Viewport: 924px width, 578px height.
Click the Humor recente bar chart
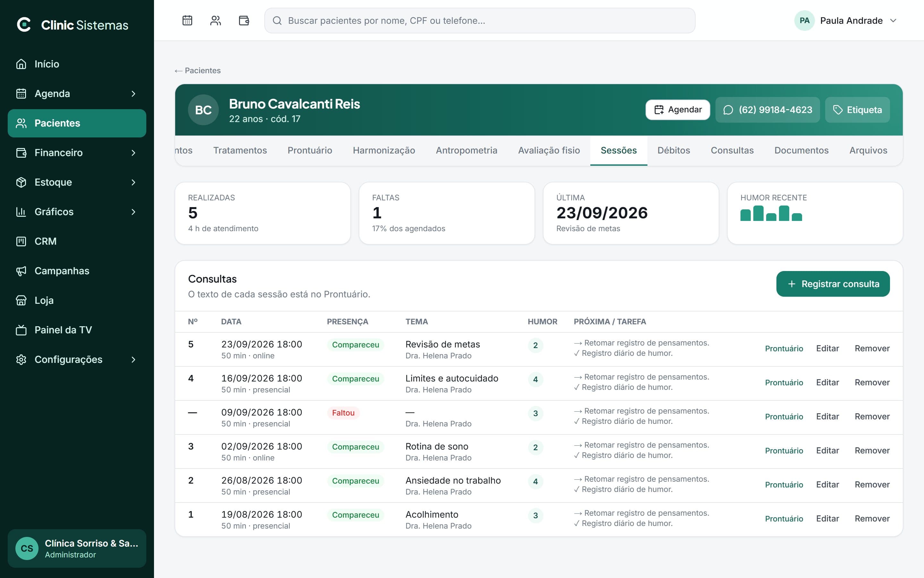(x=771, y=213)
